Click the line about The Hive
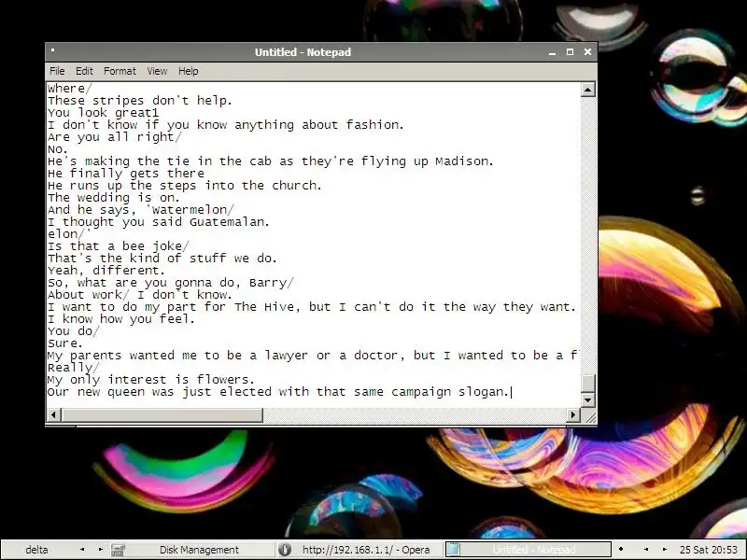The image size is (747, 560). 312,307
